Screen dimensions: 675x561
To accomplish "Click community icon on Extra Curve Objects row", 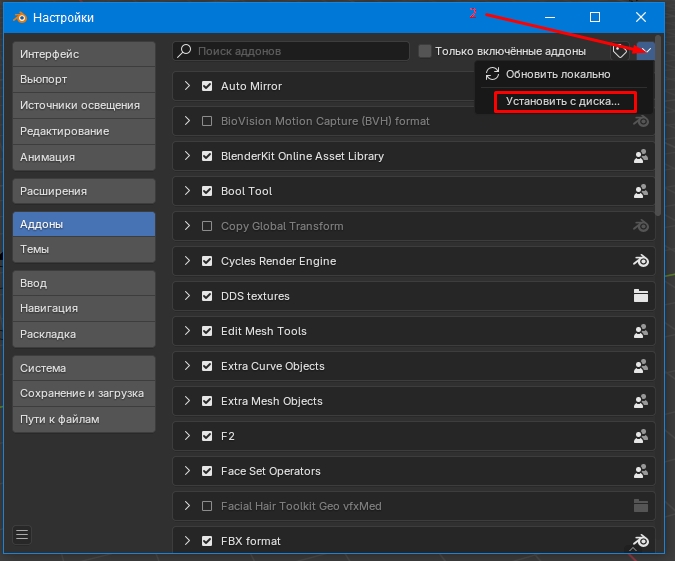I will [641, 366].
